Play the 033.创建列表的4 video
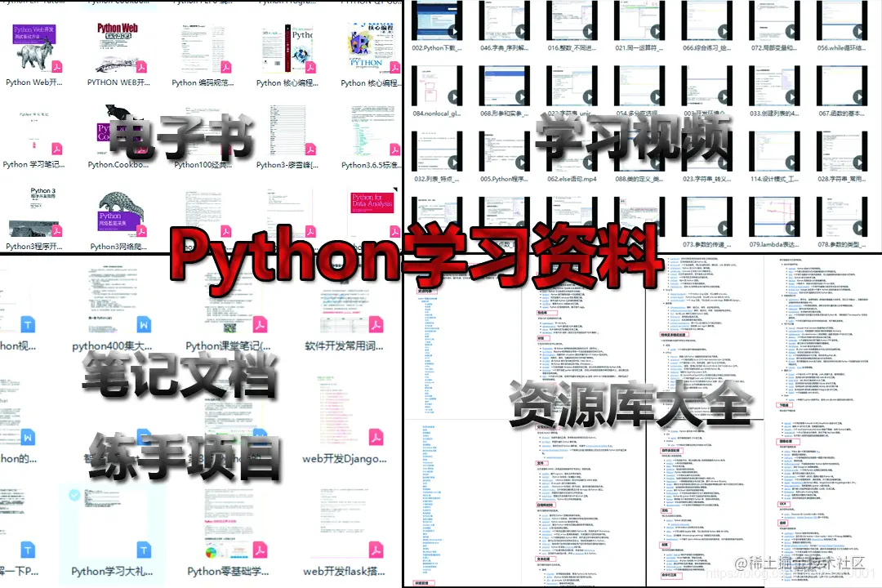 (774, 86)
